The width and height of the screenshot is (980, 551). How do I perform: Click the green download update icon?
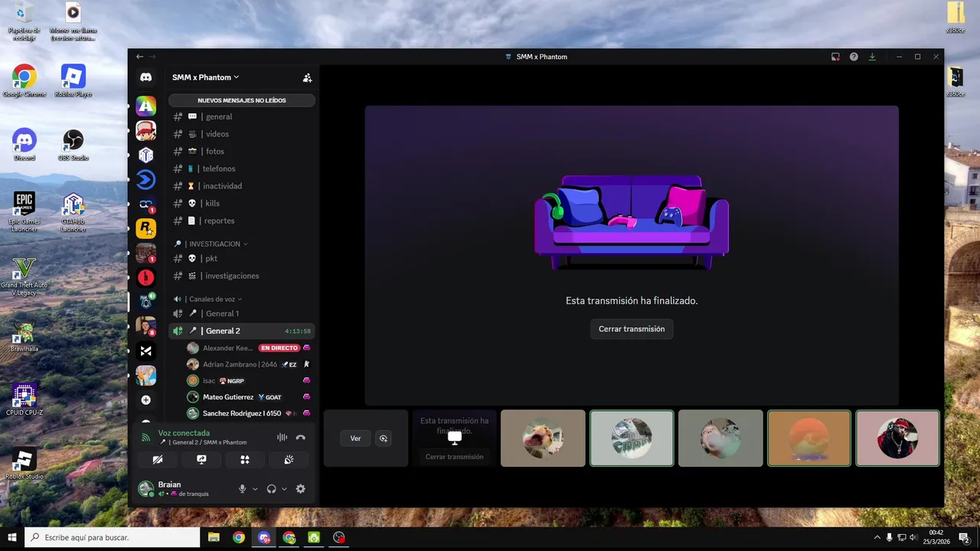click(x=871, y=57)
